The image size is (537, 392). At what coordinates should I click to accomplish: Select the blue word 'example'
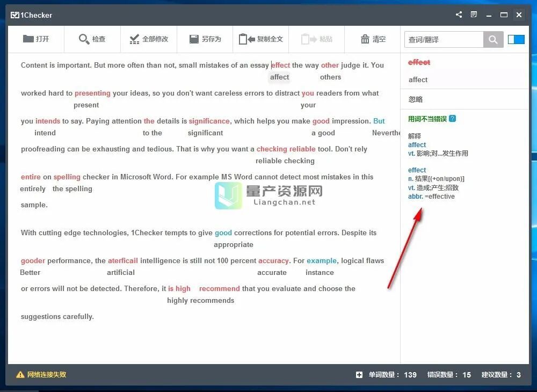point(322,261)
